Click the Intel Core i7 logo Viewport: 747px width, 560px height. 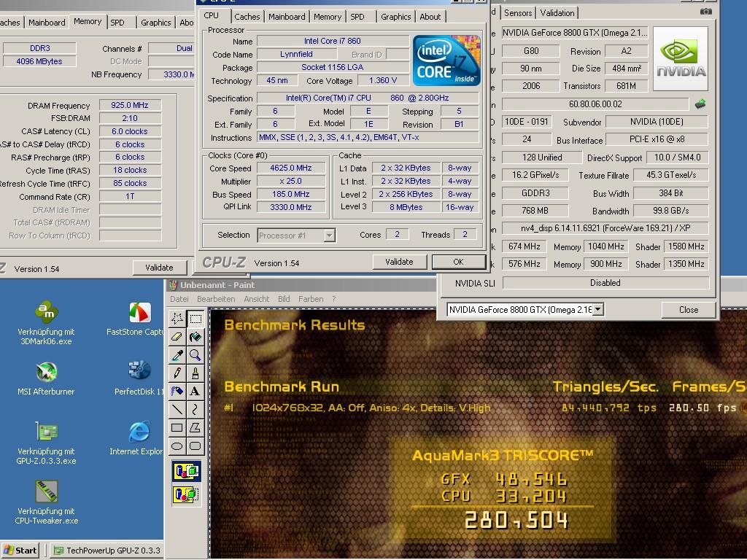446,61
